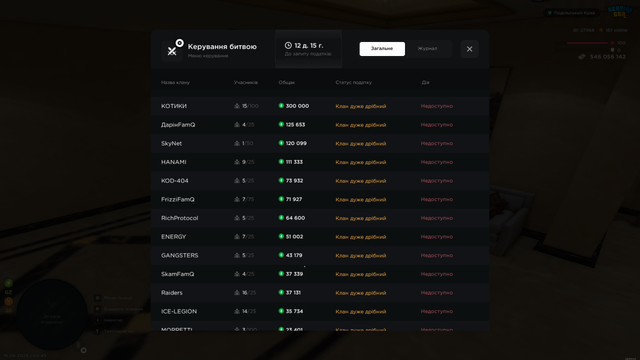Click the members icon in ENERGY row
Screen dimensions: 640x360
[x=237, y=237]
